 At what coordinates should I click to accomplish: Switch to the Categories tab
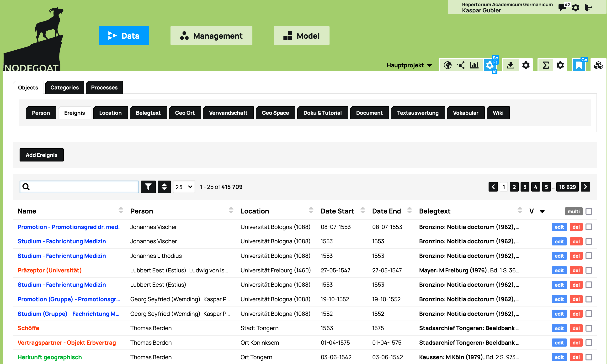(x=64, y=88)
